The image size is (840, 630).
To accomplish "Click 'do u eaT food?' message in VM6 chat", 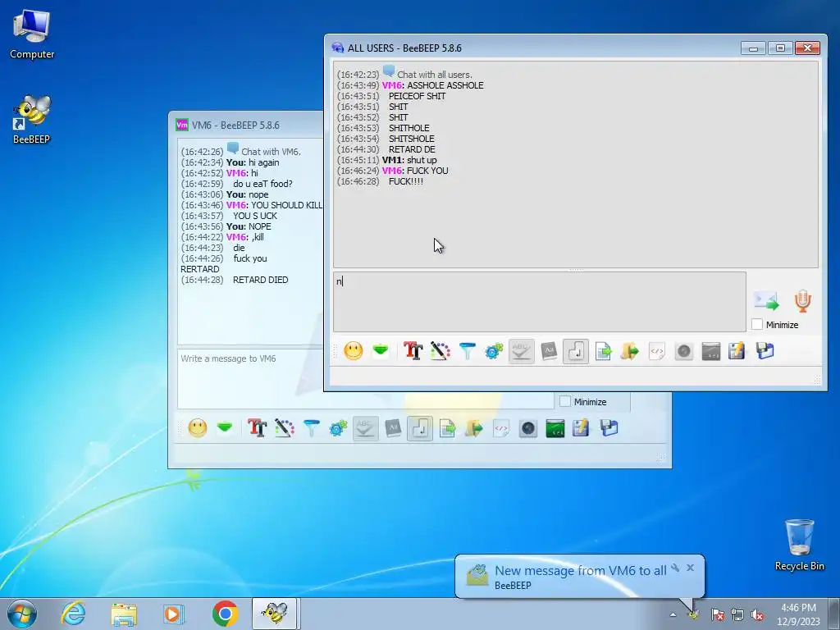I will (262, 184).
